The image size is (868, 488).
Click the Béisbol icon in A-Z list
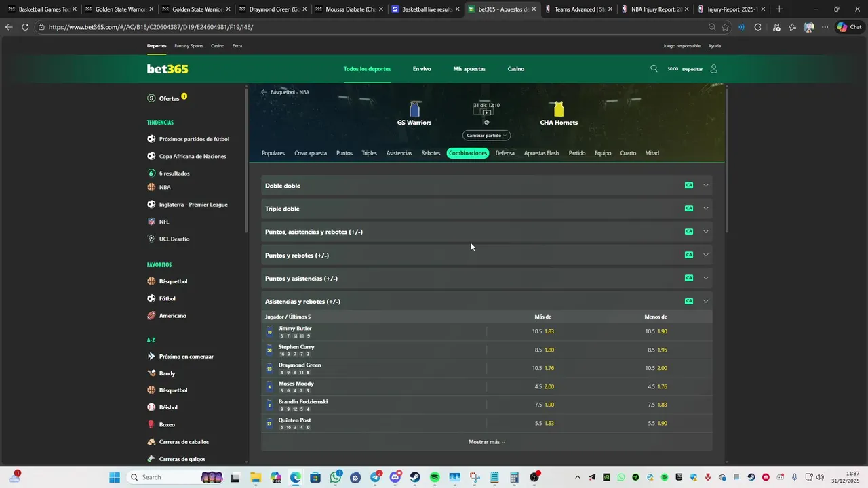[x=151, y=407]
